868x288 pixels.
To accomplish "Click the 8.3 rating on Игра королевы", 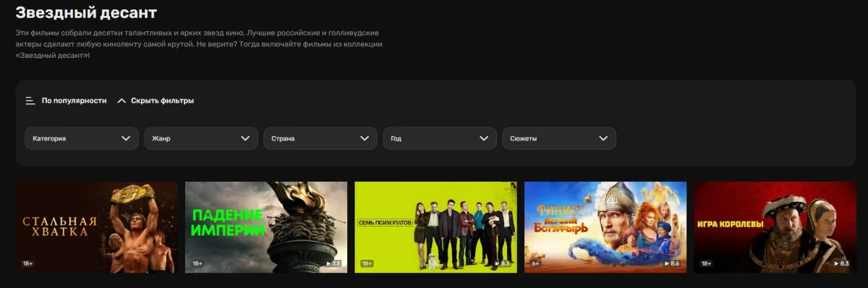I will 841,263.
